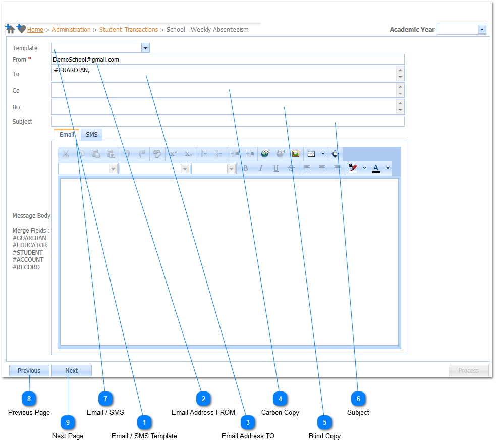Toggle italic formatting
The height and width of the screenshot is (448, 496).
[261, 169]
